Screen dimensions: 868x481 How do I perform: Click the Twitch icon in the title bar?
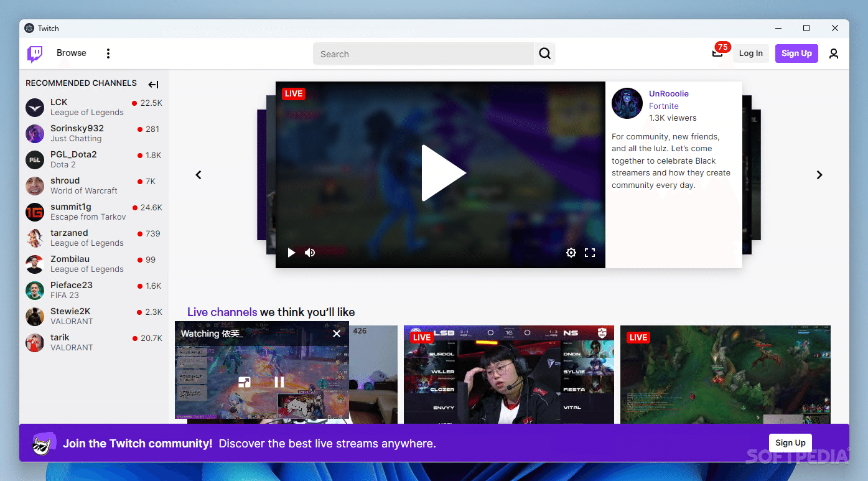29,28
